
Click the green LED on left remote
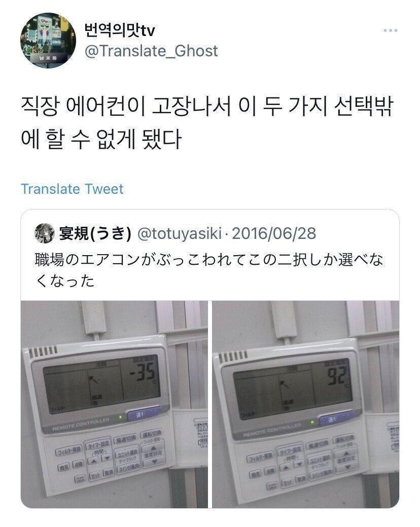tap(120, 418)
